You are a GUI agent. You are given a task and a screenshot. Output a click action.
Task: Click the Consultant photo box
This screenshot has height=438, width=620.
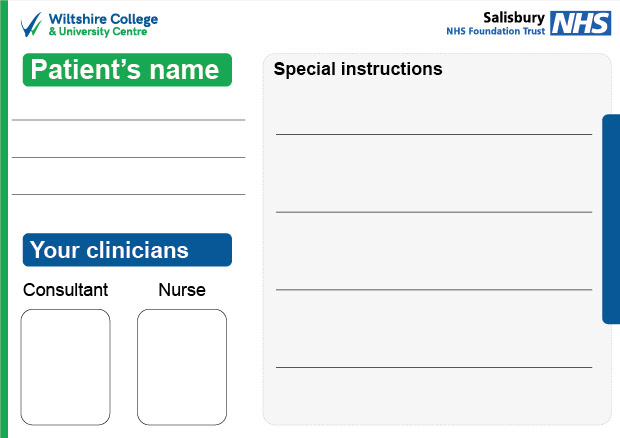65,367
